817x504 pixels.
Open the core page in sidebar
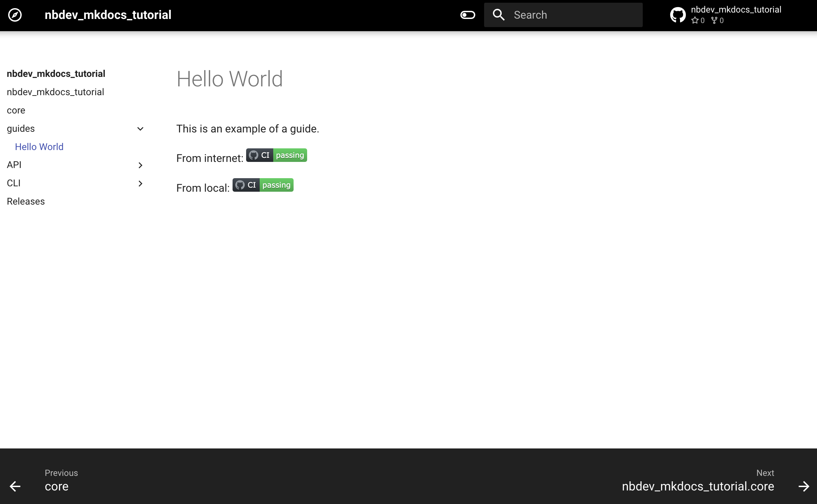coord(16,110)
